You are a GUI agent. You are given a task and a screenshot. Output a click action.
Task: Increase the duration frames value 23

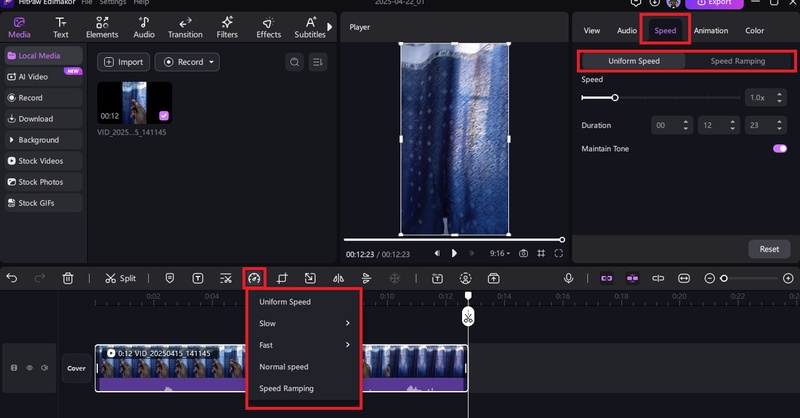click(779, 122)
